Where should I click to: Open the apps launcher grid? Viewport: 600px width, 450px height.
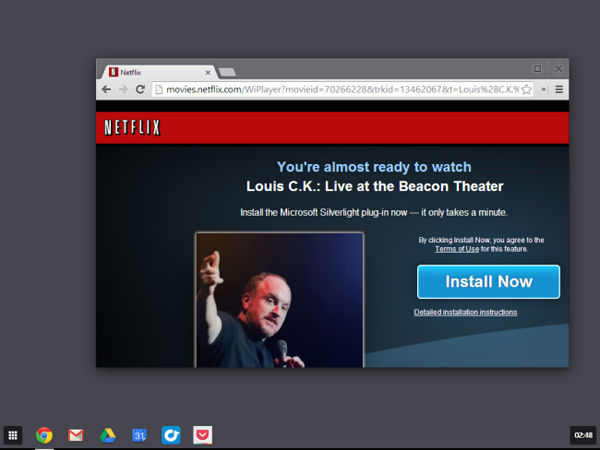click(x=13, y=435)
